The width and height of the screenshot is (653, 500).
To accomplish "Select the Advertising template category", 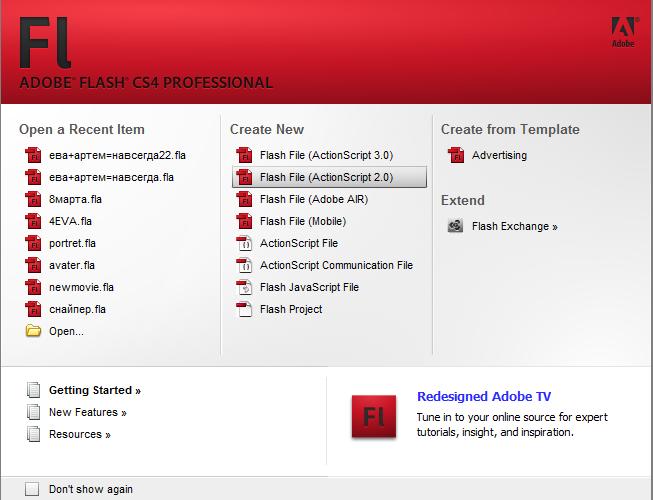I will 499,155.
